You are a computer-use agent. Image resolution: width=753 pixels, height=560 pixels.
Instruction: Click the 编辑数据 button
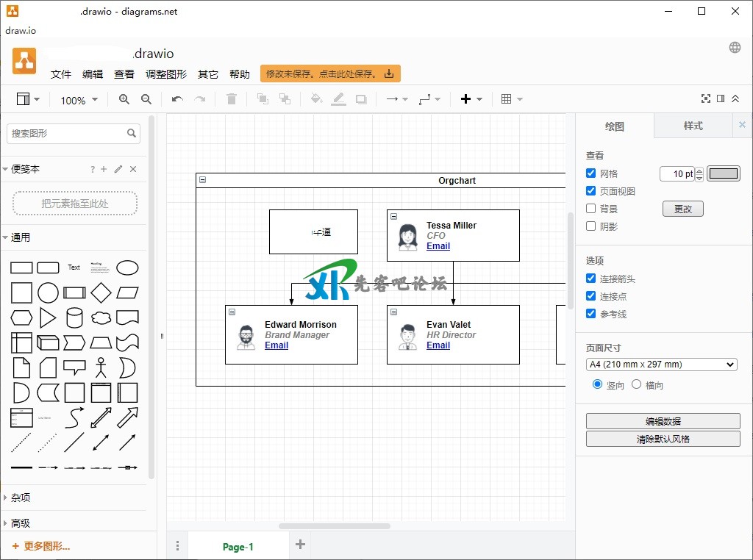pos(663,421)
